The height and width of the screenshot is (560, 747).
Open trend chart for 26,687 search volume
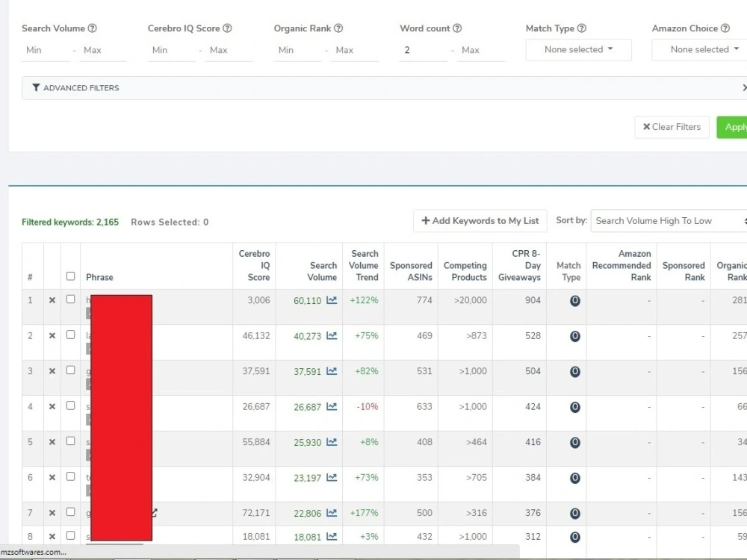[x=332, y=407]
